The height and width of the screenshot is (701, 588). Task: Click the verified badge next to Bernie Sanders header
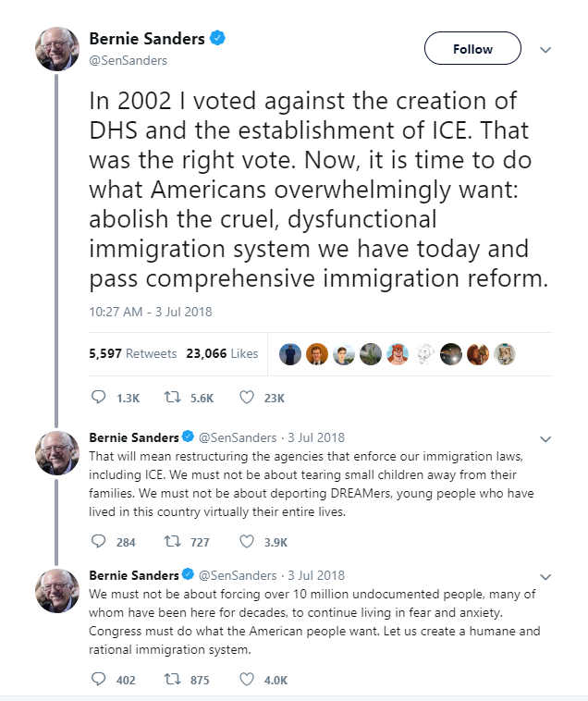(x=217, y=38)
